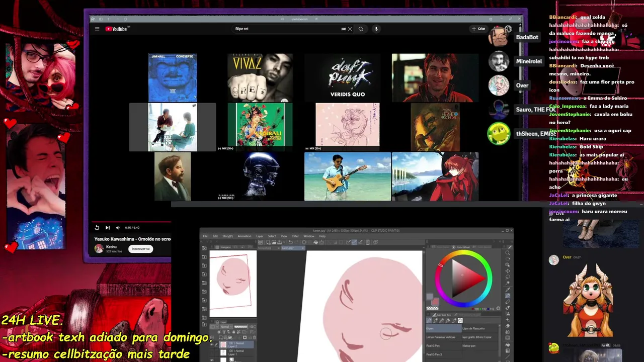
Task: Open the Story(P) menu in Clip Studio
Action: pos(228,236)
